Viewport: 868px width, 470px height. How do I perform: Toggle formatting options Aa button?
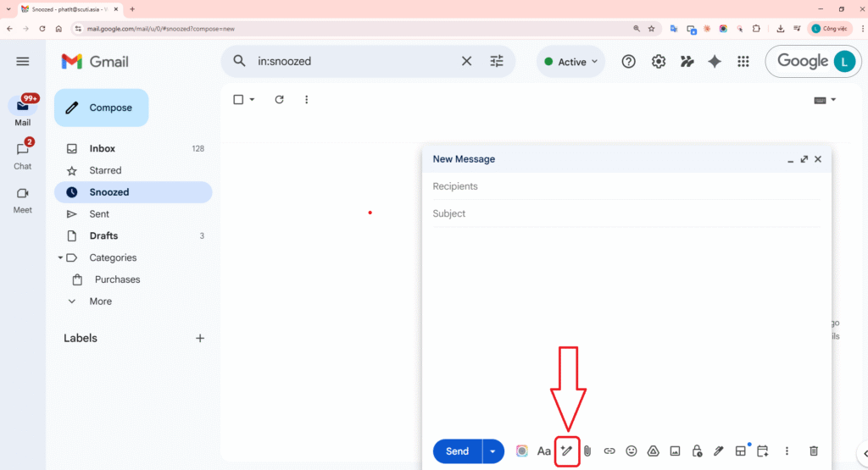544,451
